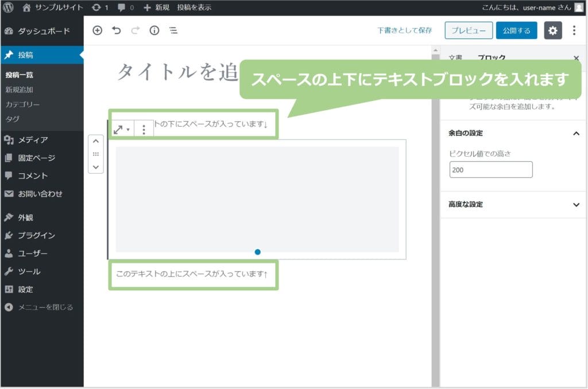
Task: Open more tools vertical dots menu
Action: pyautogui.click(x=574, y=31)
